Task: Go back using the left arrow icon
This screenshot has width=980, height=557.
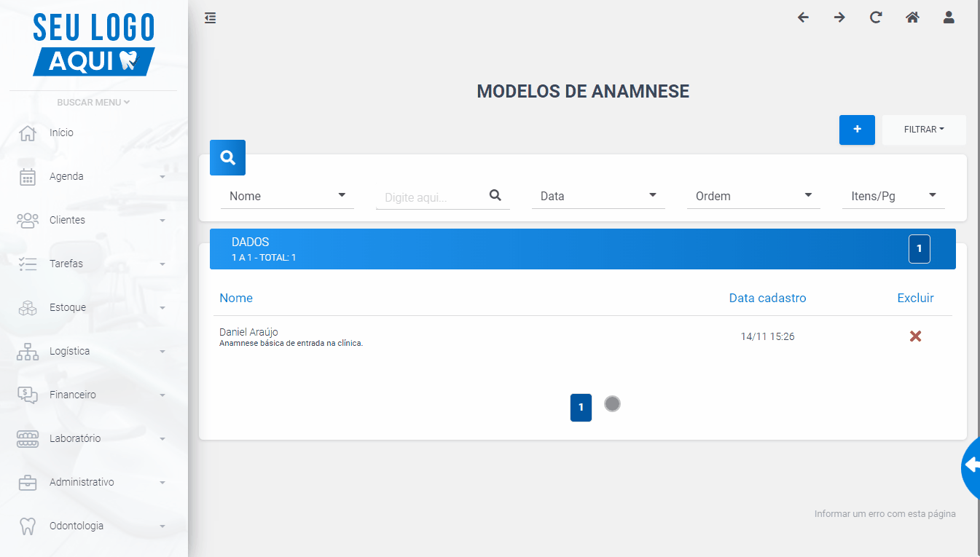Action: click(803, 17)
